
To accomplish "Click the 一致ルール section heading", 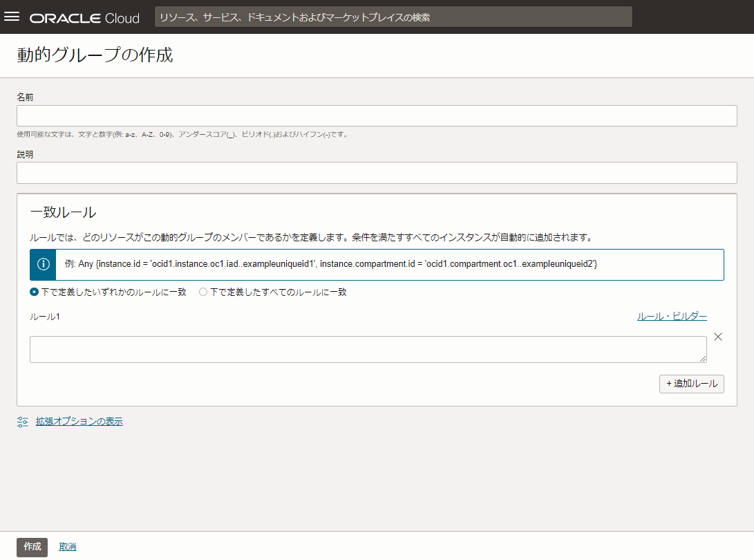I will 63,212.
